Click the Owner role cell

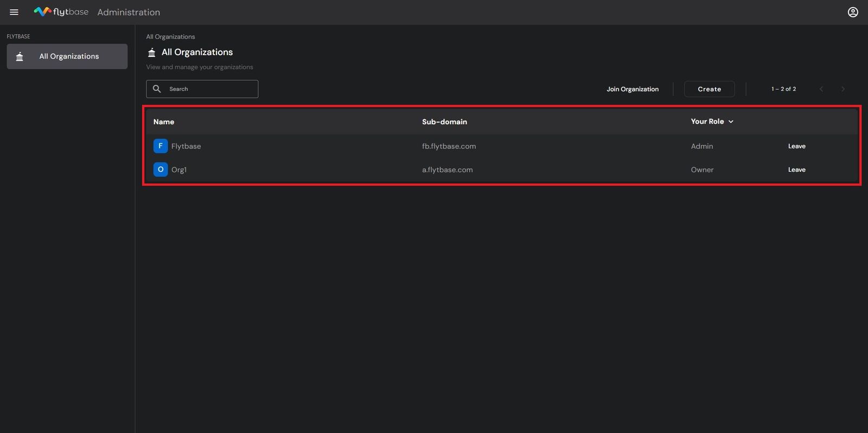(x=702, y=170)
